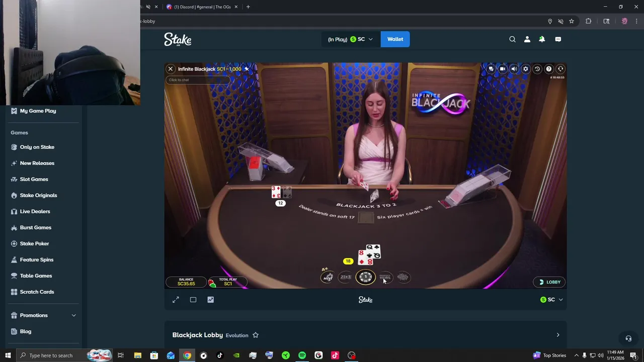Click the in-game chat input field

click(197, 80)
